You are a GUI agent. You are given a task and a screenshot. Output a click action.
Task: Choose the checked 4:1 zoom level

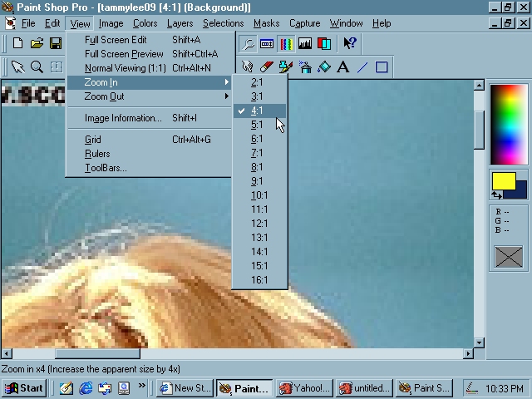click(x=258, y=111)
